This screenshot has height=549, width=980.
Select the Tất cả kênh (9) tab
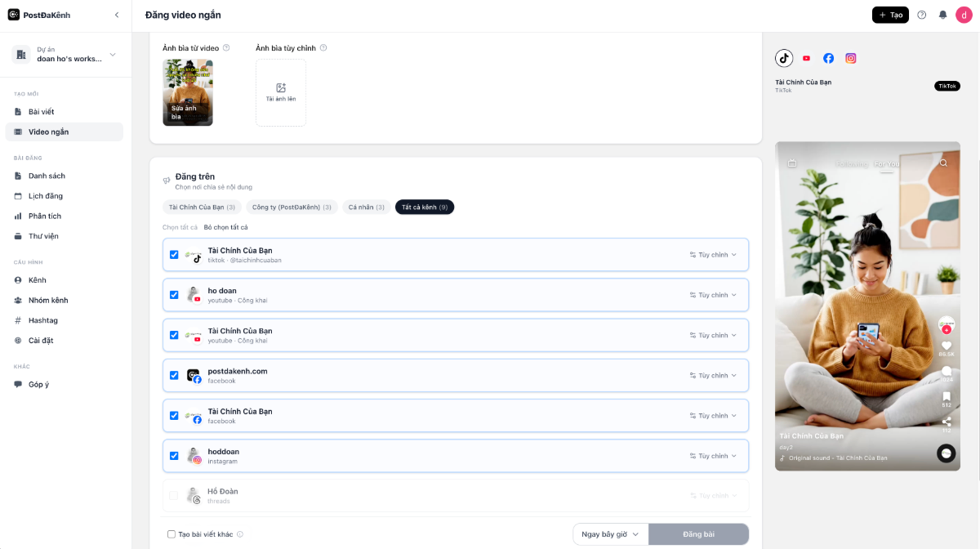click(425, 208)
